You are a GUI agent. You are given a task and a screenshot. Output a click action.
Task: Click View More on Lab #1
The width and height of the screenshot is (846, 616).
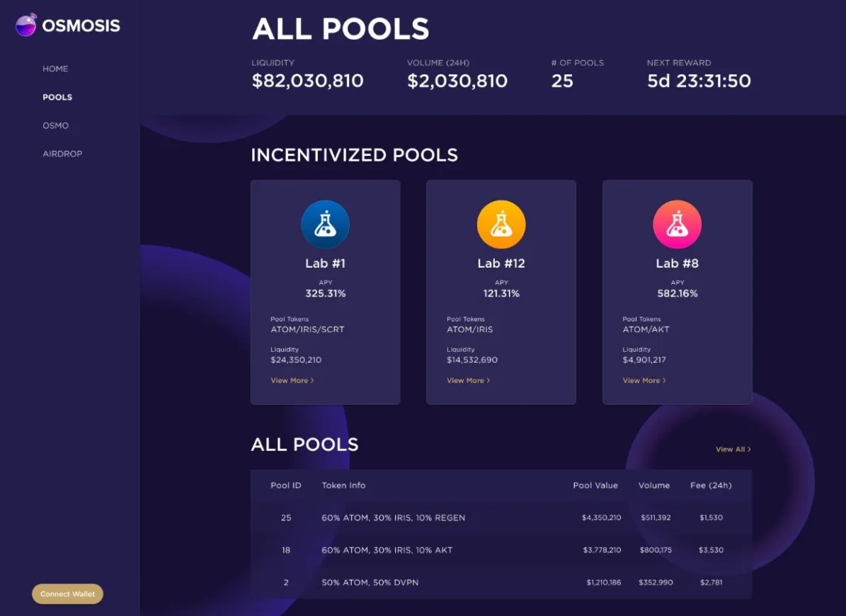(x=292, y=380)
